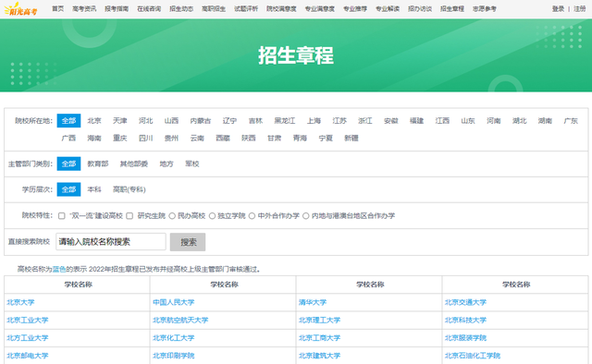Screen dimensions: 592x364
Task: Go to 专业推荐 navigation item
Action: coord(355,8)
